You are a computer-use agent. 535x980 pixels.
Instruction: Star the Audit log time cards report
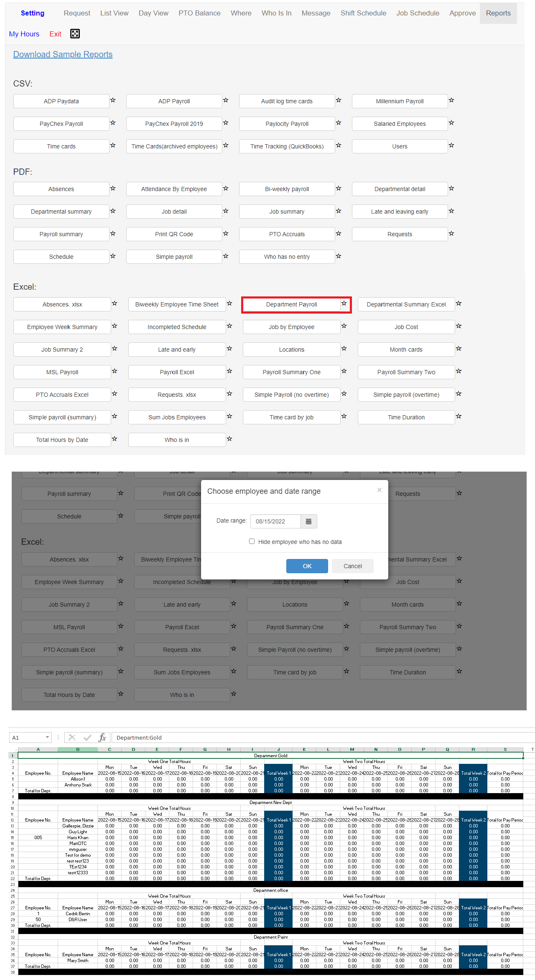(339, 100)
